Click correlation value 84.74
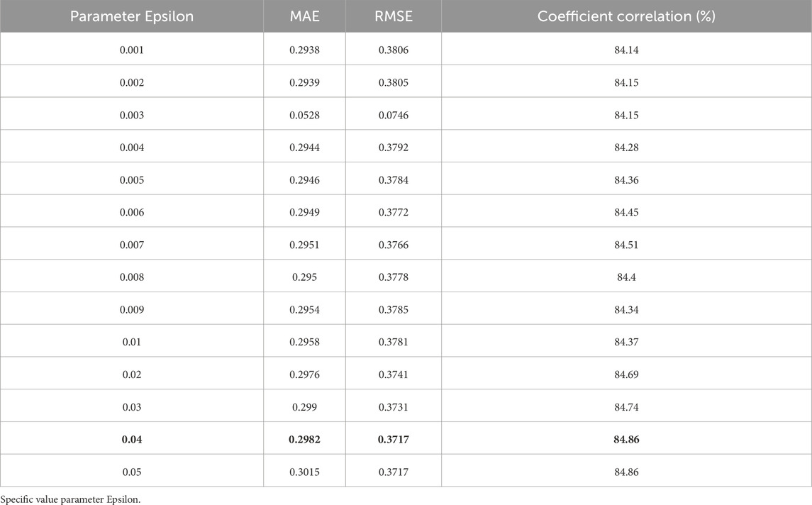This screenshot has height=505, width=812. pos(626,407)
